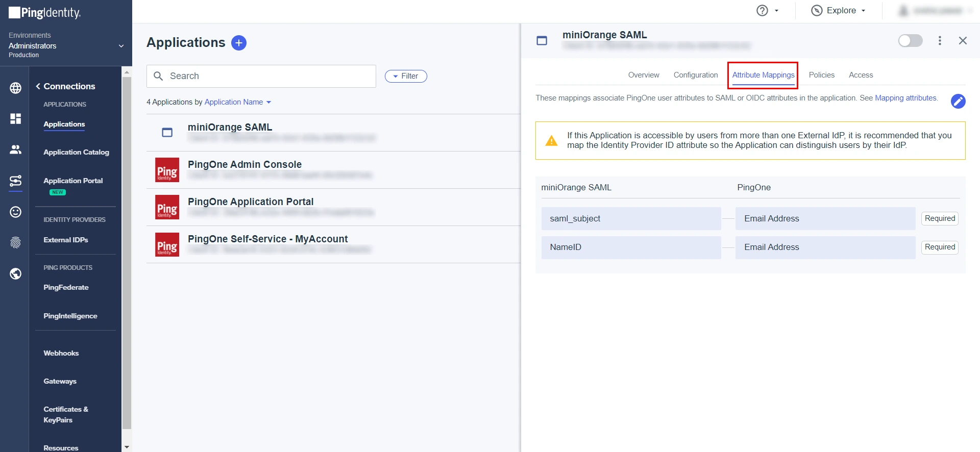Select PingOne Self-Service - MyAccount row

[333, 244]
